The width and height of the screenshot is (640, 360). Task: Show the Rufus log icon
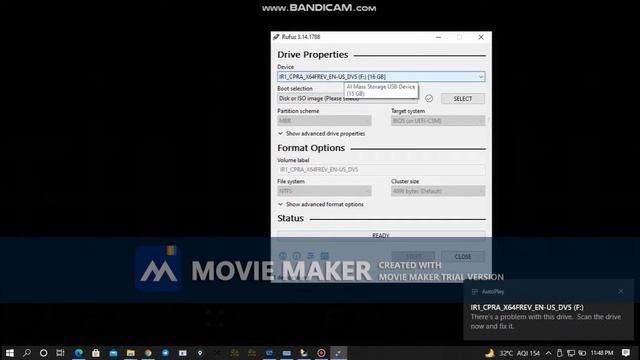pos(324,256)
